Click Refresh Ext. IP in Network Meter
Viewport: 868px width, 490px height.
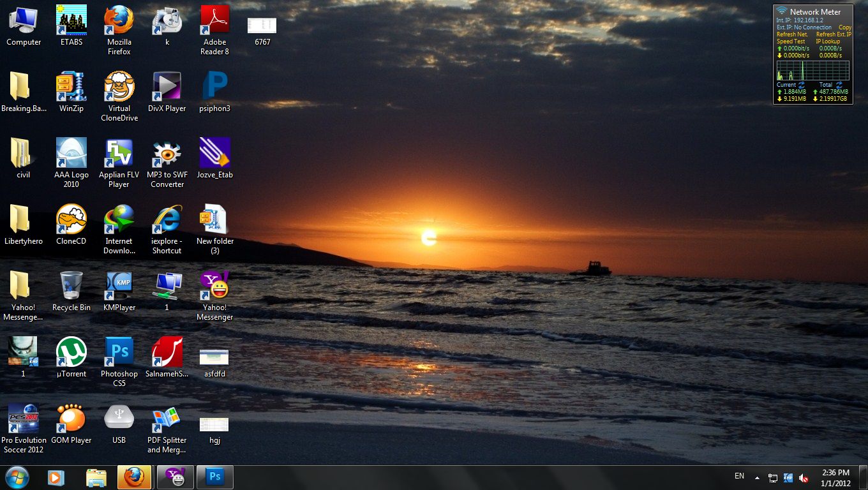click(x=834, y=34)
